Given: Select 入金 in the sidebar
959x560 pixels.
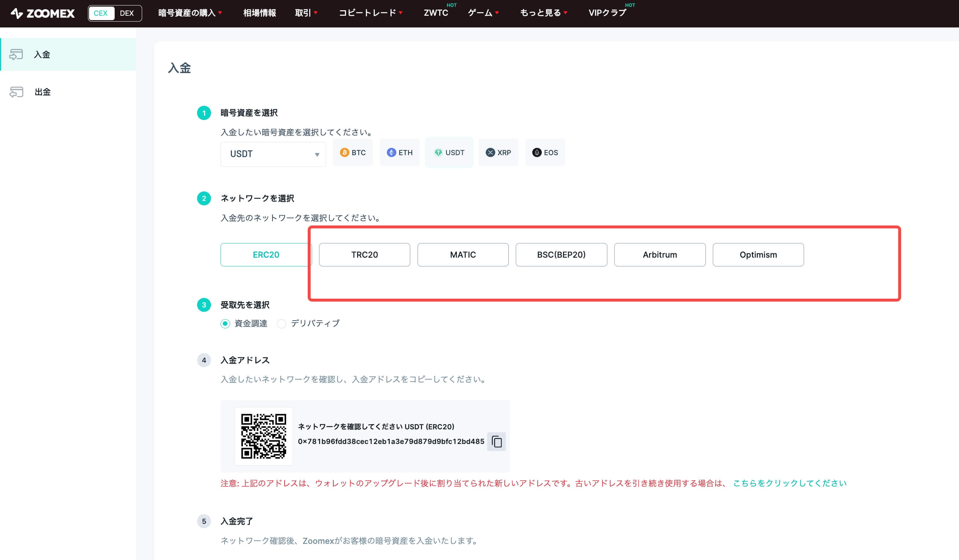Looking at the screenshot, I should pos(68,55).
